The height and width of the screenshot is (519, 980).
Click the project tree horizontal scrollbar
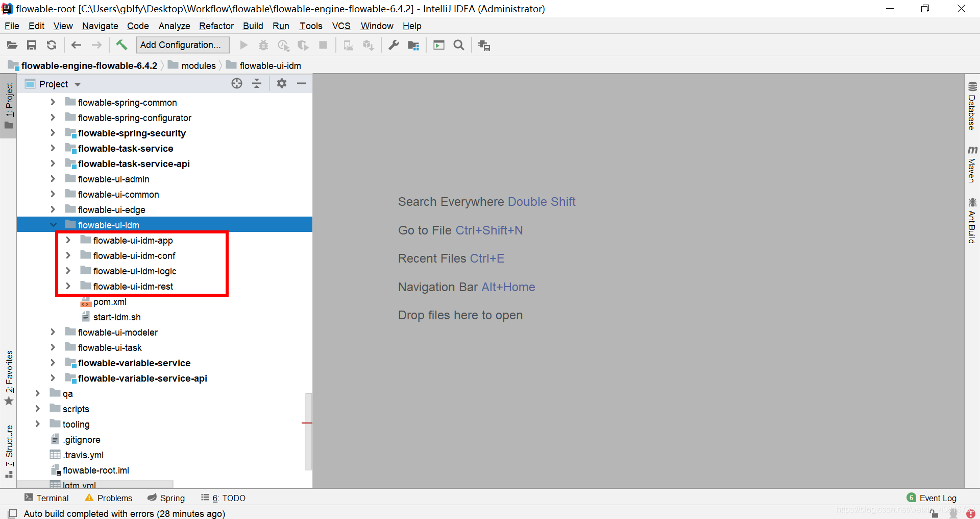[95, 484]
